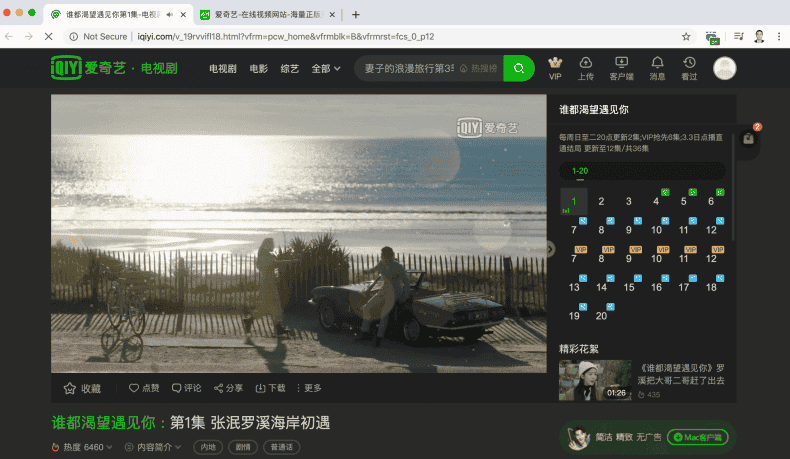
Task: Open the more (更多) options
Action: click(309, 388)
